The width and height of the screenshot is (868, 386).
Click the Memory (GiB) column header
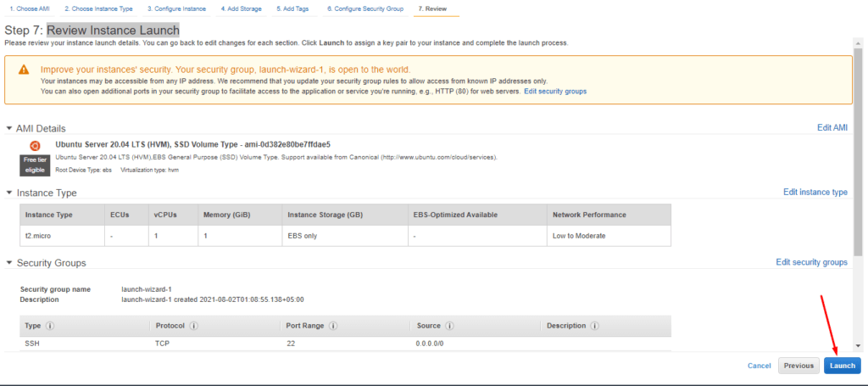240,215
